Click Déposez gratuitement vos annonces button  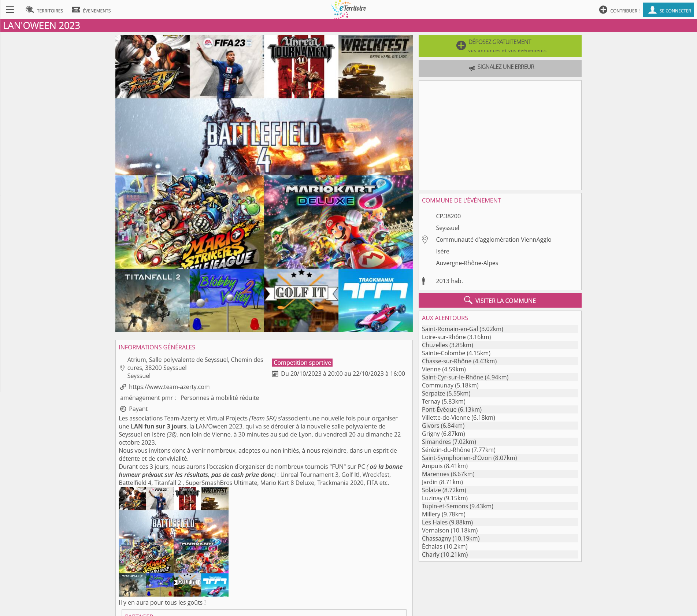pos(500,46)
